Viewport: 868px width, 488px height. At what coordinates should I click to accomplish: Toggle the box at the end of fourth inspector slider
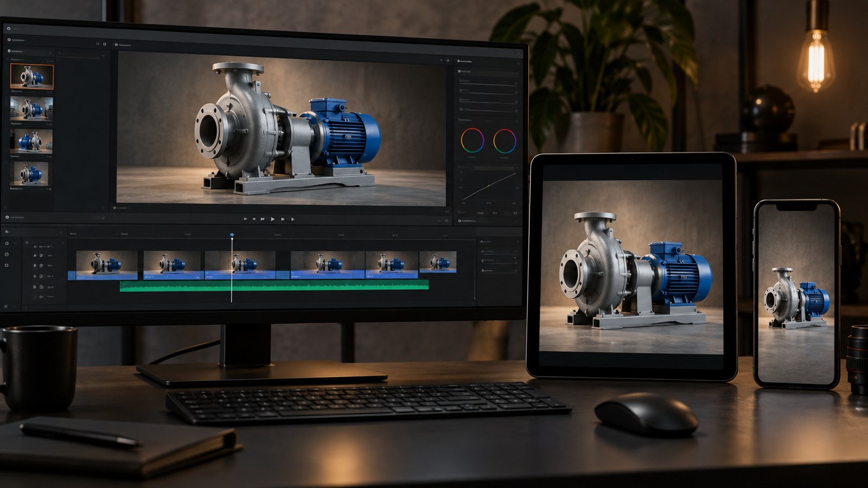pyautogui.click(x=516, y=110)
